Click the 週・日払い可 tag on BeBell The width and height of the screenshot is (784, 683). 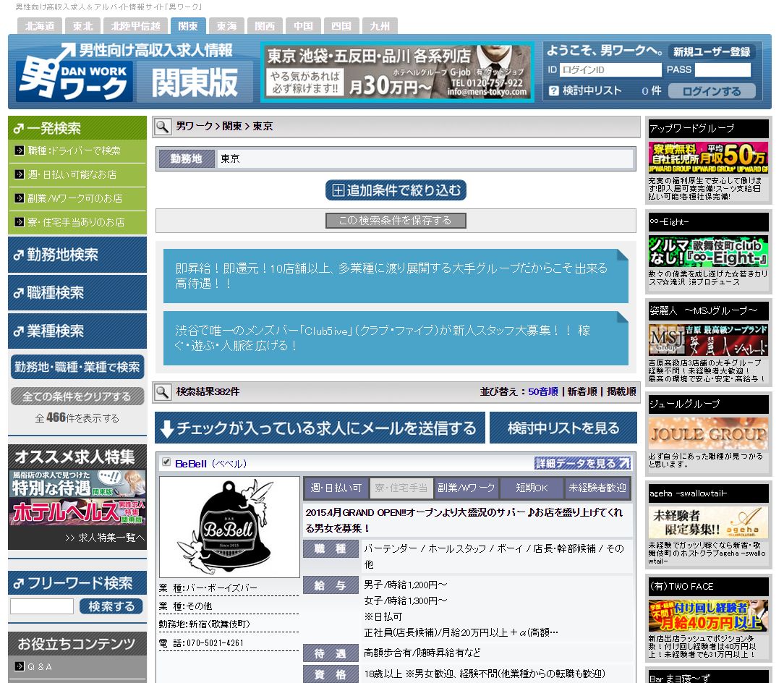point(336,488)
